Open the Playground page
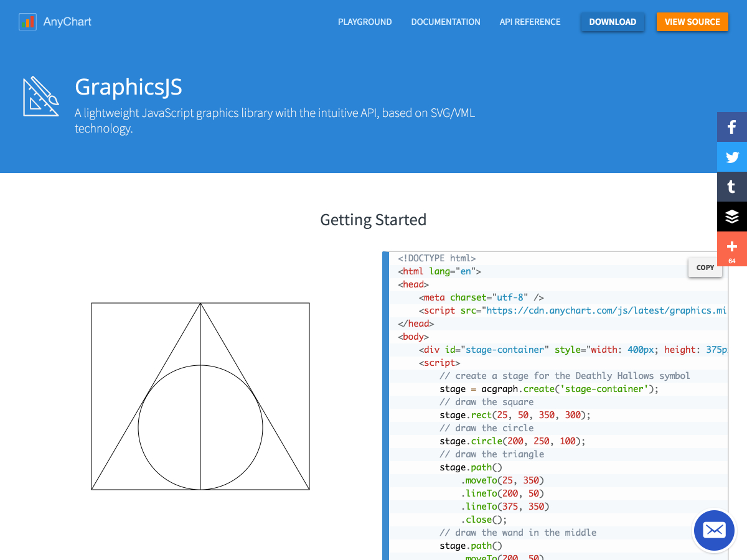This screenshot has width=747, height=560. 365,22
